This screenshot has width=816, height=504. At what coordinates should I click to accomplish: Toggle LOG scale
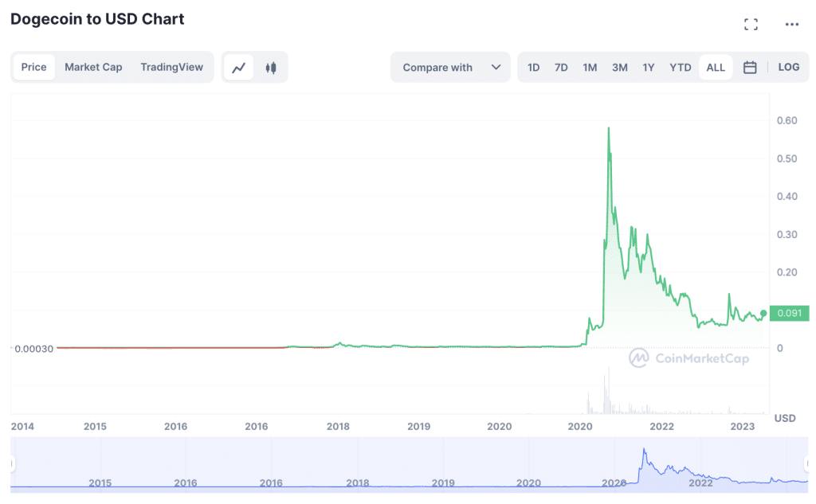pos(788,67)
